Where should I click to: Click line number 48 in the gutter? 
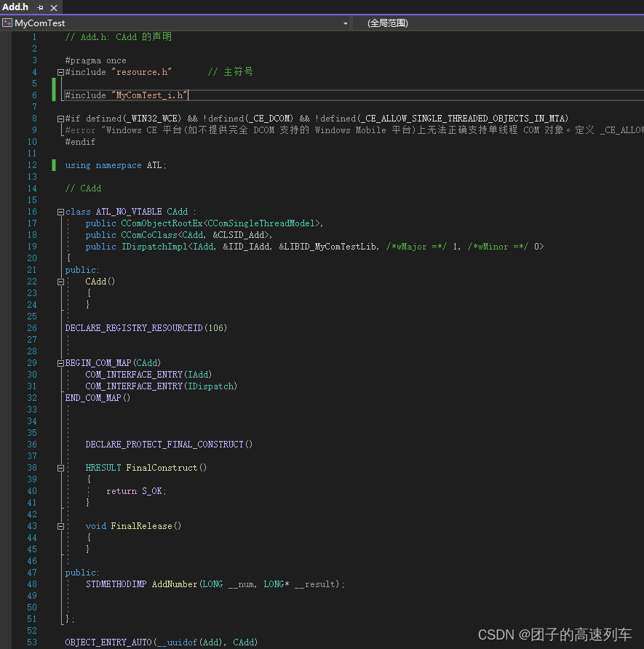click(32, 584)
